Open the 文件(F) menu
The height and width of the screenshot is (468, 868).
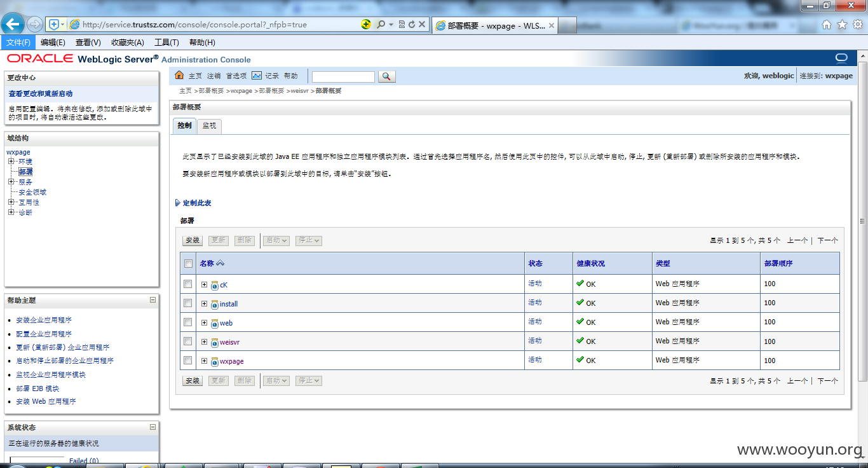18,43
